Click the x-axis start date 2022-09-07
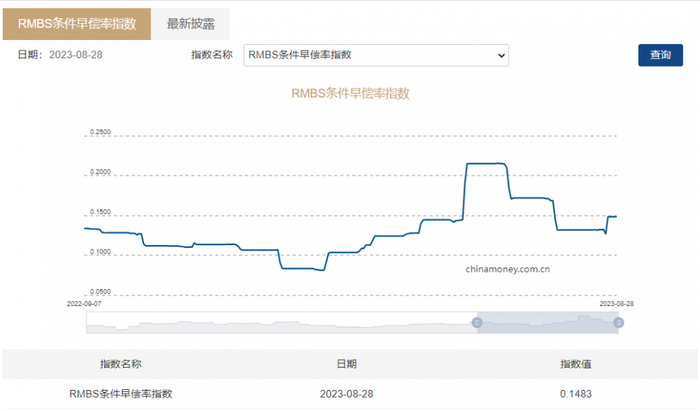The width and height of the screenshot is (700, 411). click(x=84, y=304)
